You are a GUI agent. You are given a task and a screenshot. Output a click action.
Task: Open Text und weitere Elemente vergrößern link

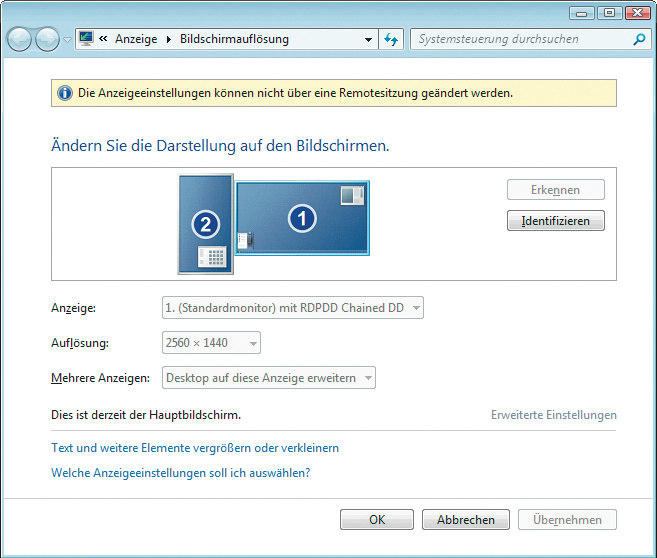click(195, 448)
